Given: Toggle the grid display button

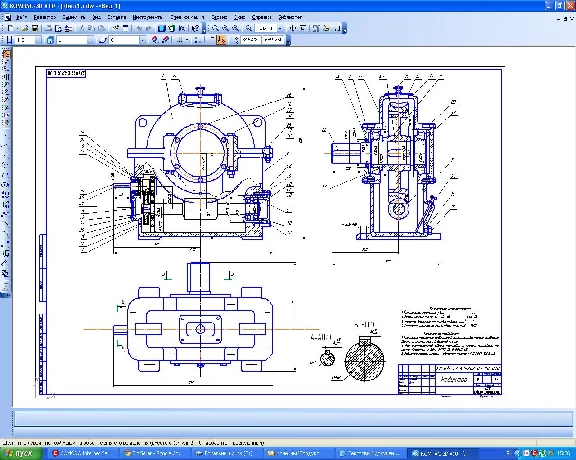Looking at the screenshot, I should [180, 40].
